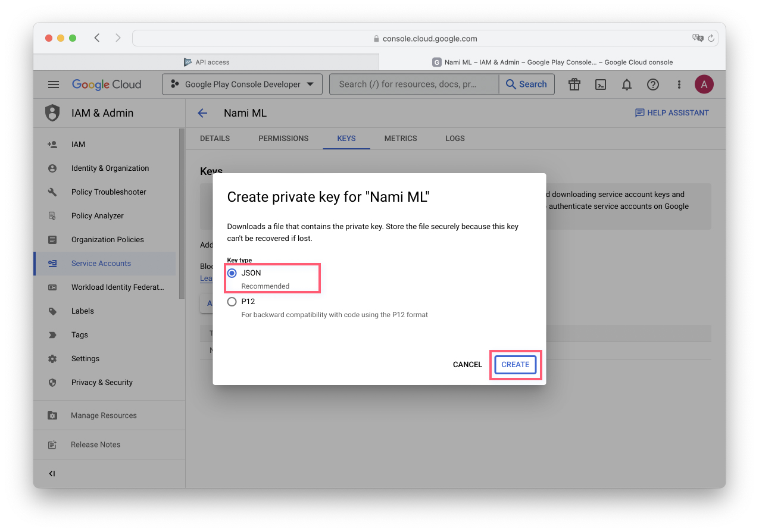759x532 pixels.
Task: Click the Google Cloud logo
Action: coord(107,85)
